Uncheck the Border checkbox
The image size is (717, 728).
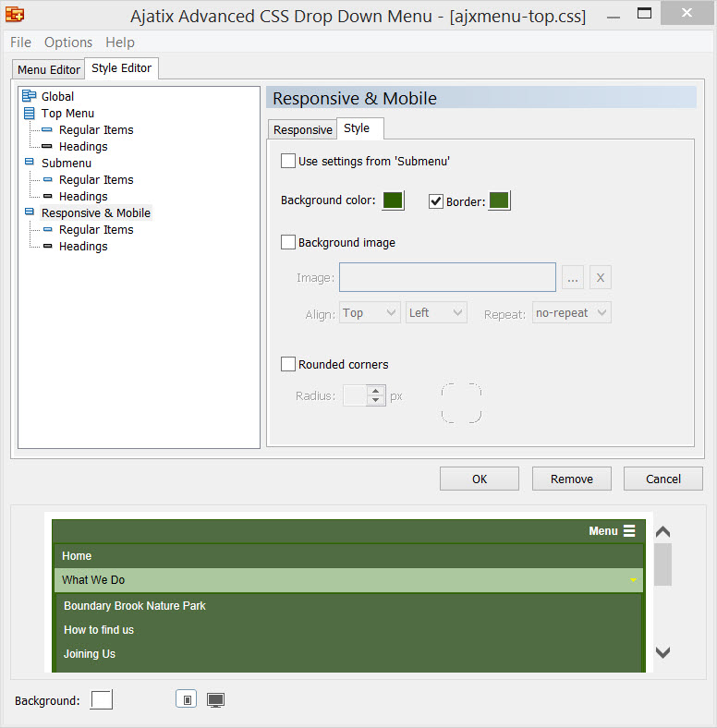click(435, 201)
